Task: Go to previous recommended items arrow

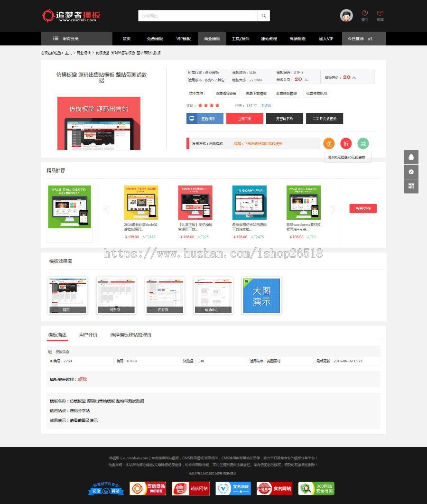Action: [x=106, y=210]
